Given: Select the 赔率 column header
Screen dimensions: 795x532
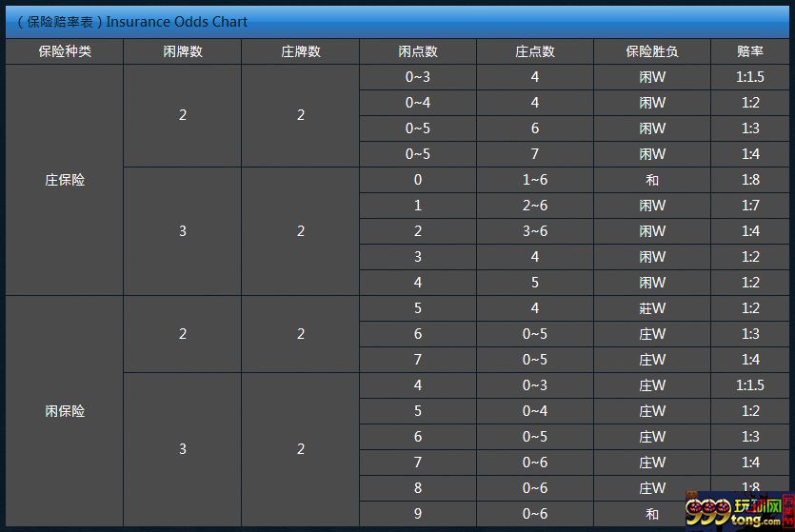Looking at the screenshot, I should (x=750, y=51).
